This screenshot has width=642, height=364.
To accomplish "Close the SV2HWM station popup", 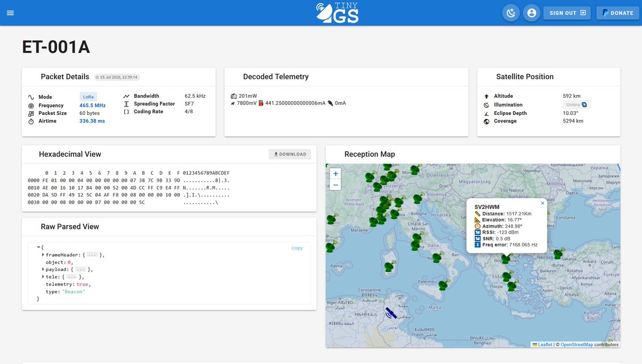I will [542, 203].
